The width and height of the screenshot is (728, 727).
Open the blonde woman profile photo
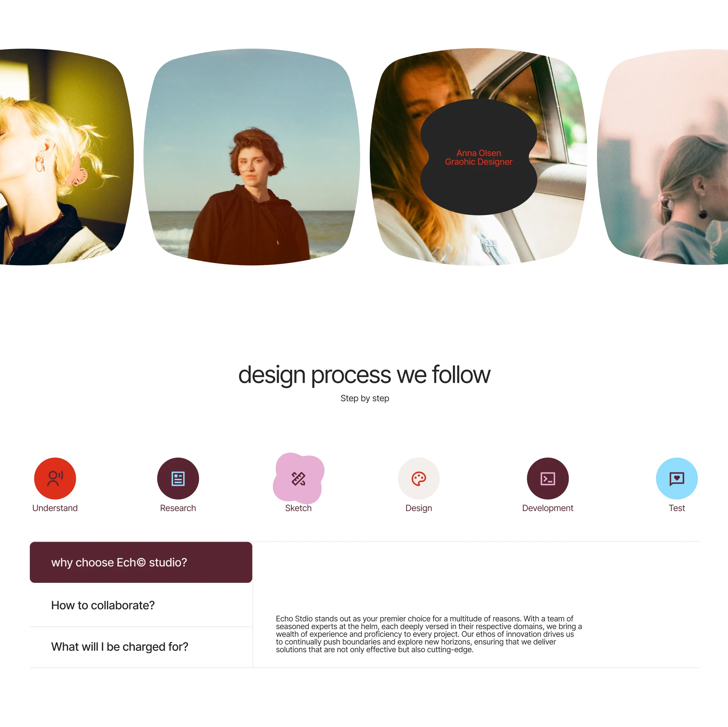[67, 157]
